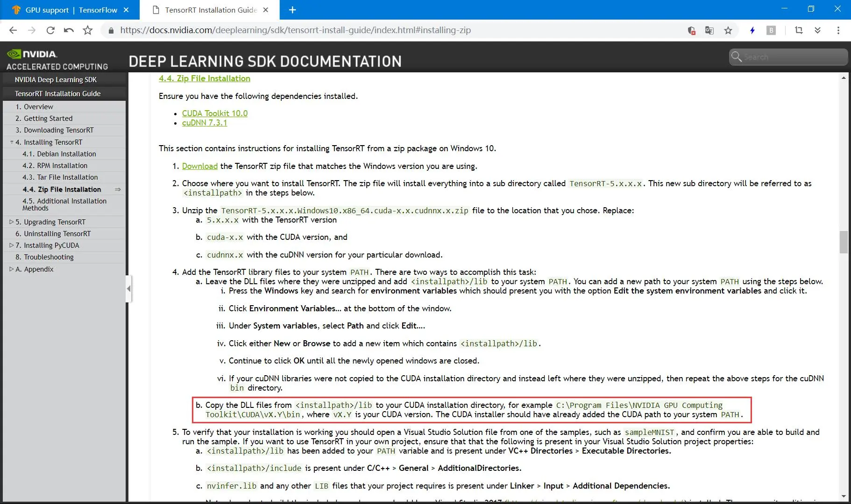Open 6. Uninstalling TensorRT section
The image size is (851, 504).
53,234
